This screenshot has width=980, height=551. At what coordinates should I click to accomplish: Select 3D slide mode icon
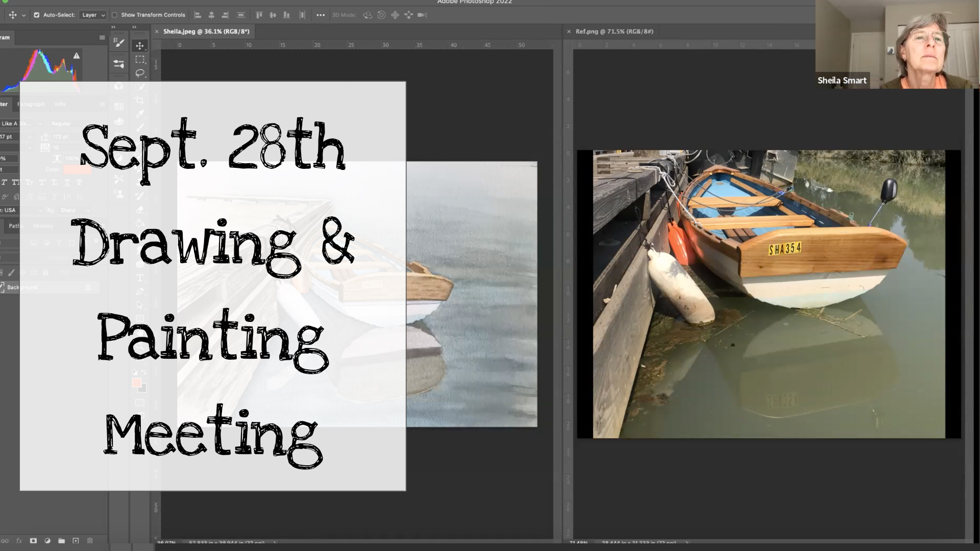(x=409, y=15)
